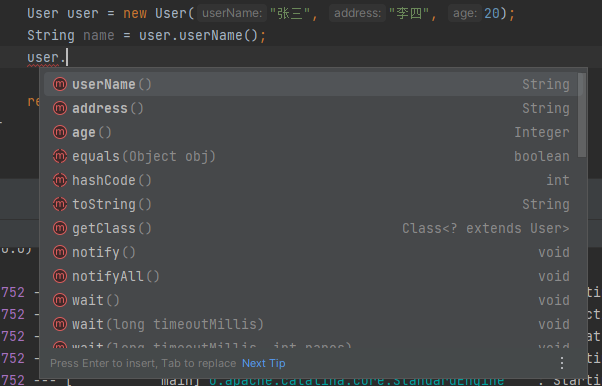Place cursor on "李四" string literal
Image resolution: width=602 pixels, height=386 pixels.
[x=408, y=13]
